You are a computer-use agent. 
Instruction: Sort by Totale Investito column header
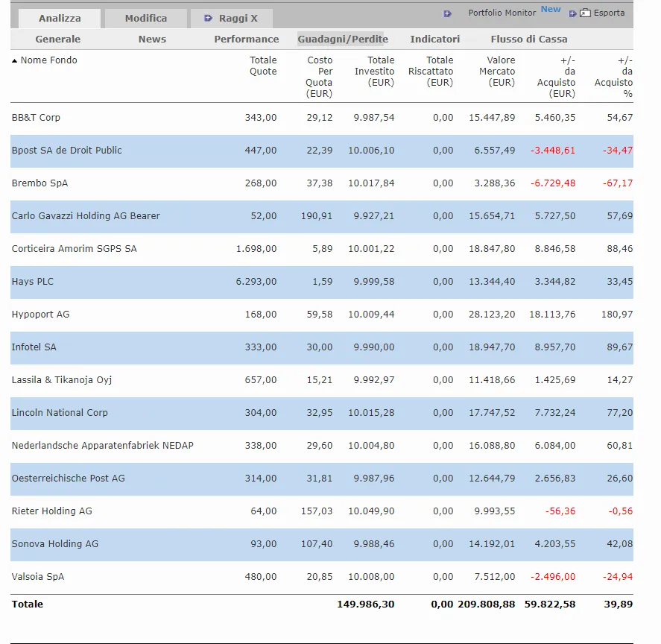click(380, 72)
